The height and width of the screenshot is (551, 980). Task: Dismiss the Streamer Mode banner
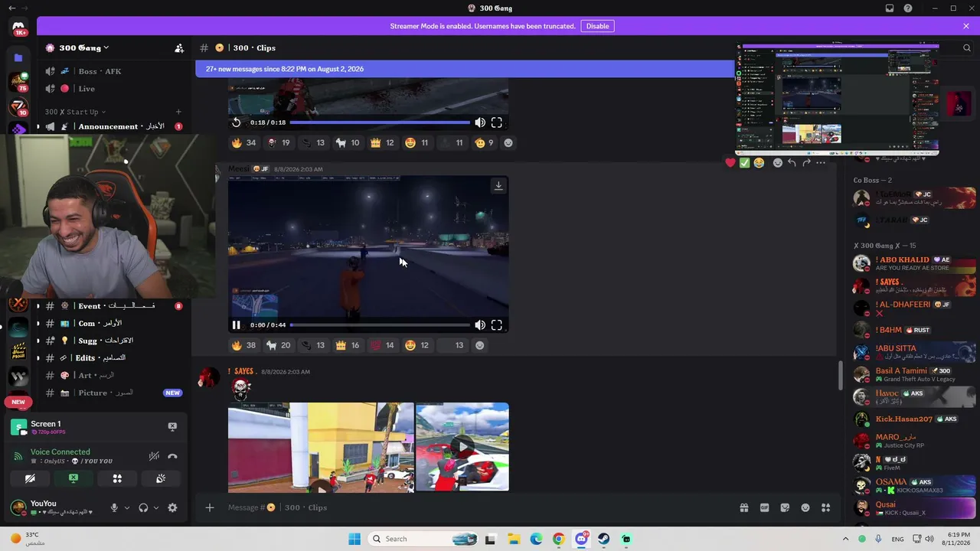966,26
